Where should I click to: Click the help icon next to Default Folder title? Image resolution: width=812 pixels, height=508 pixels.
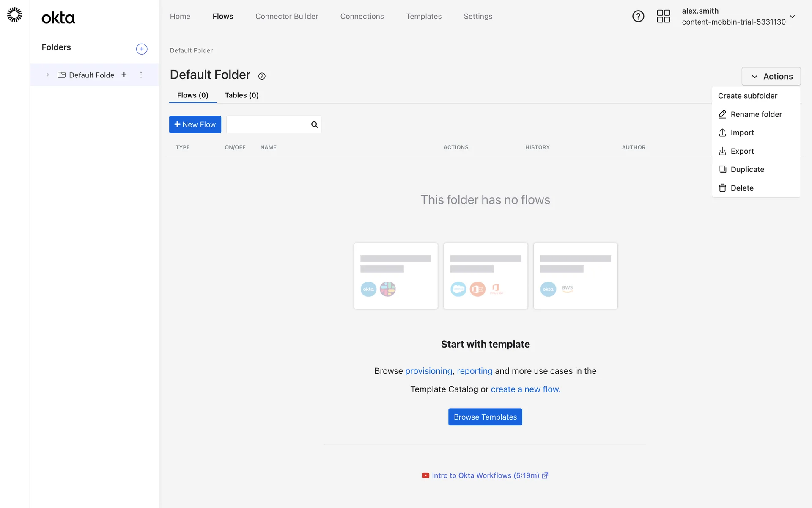262,76
